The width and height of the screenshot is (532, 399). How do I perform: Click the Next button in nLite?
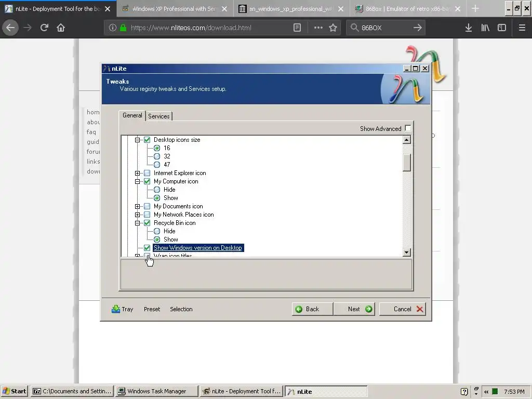[354, 309]
